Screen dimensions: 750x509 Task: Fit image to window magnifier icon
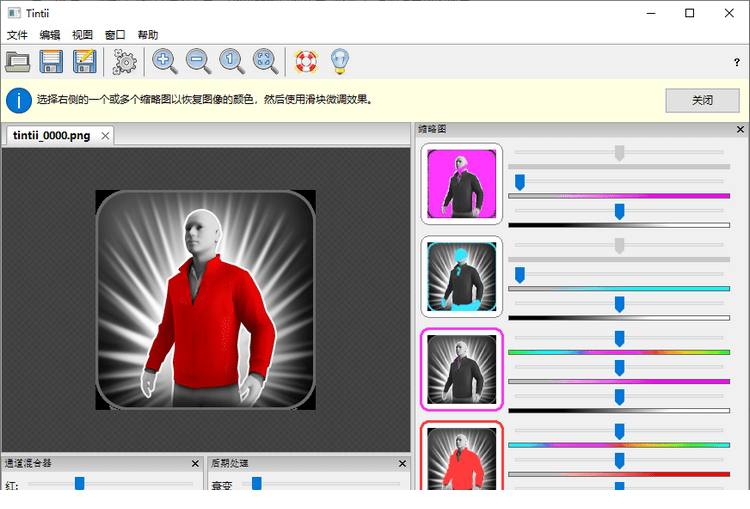[x=265, y=62]
